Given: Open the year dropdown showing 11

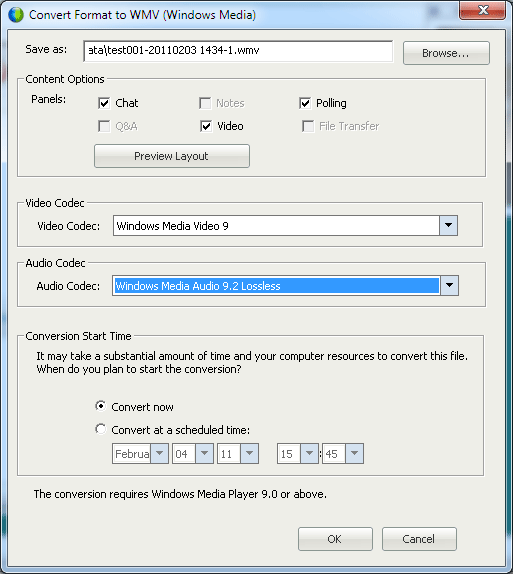Looking at the screenshot, I should pyautogui.click(x=249, y=454).
